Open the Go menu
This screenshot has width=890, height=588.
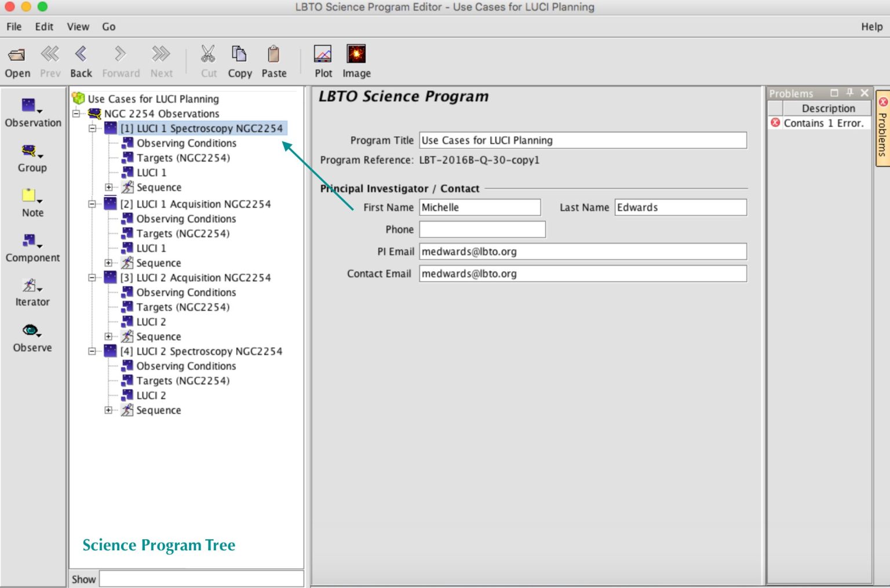pos(109,27)
